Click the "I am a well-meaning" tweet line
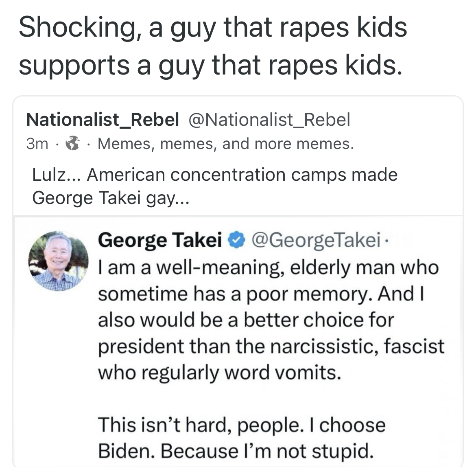 269,267
